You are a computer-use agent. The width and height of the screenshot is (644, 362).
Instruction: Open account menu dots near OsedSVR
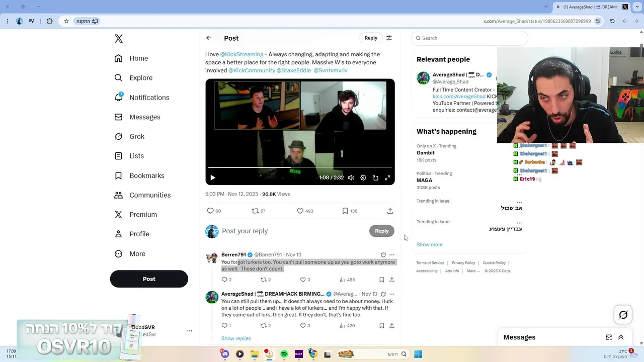[x=190, y=331]
